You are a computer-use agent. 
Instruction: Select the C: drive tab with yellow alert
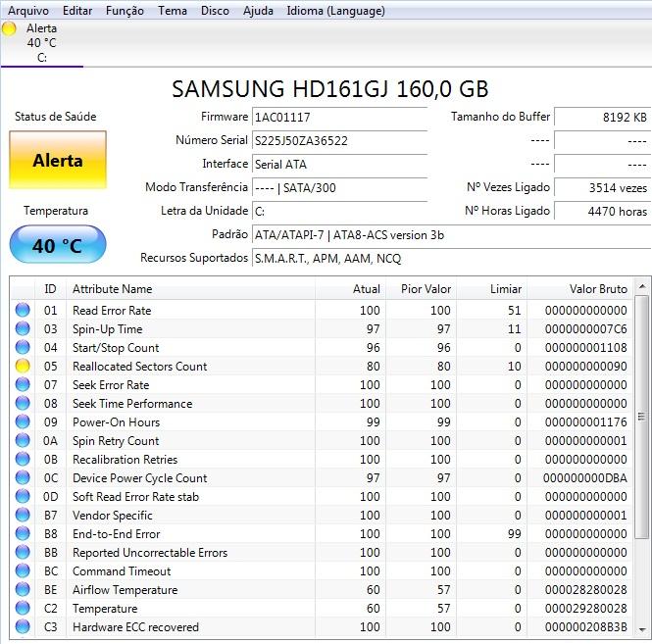41,43
